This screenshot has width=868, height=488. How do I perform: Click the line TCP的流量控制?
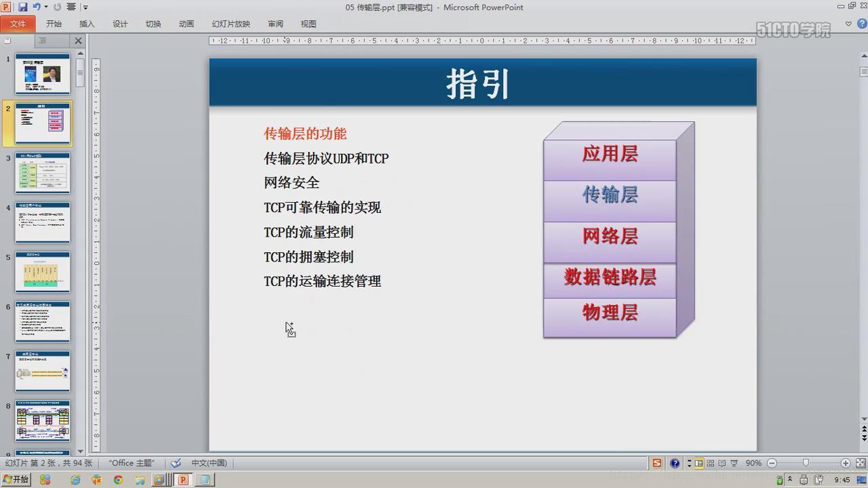pyautogui.click(x=309, y=232)
